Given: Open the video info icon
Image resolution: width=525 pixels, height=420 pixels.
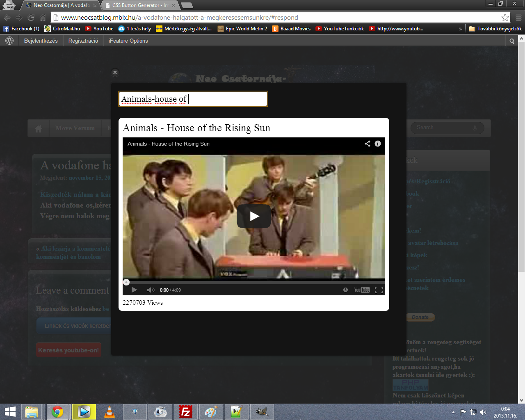Looking at the screenshot, I should pyautogui.click(x=378, y=144).
